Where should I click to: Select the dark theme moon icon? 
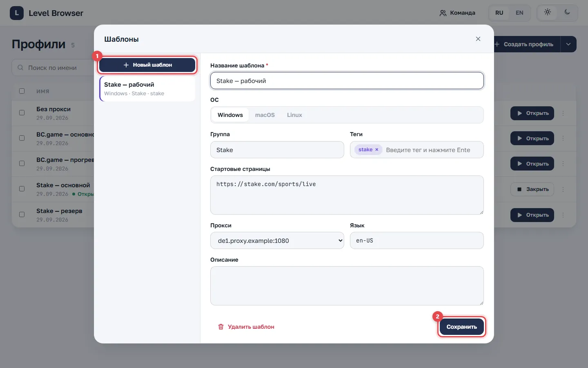[567, 12]
